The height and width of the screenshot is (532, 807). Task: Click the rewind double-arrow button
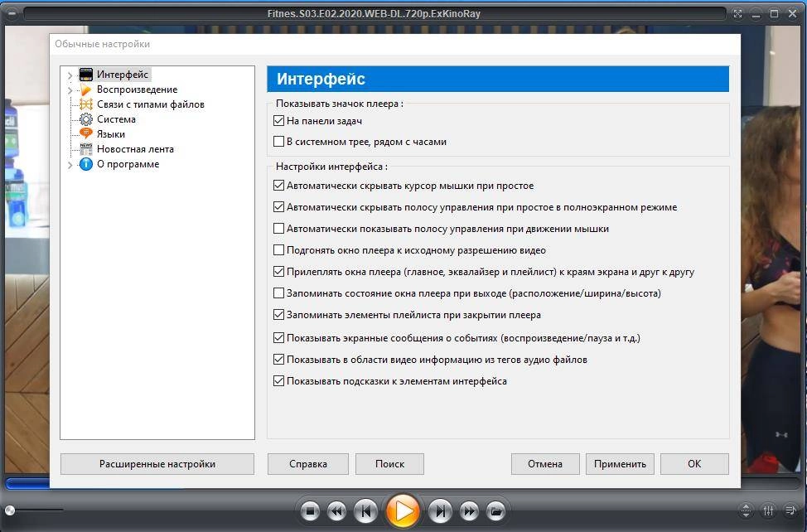coord(336,511)
